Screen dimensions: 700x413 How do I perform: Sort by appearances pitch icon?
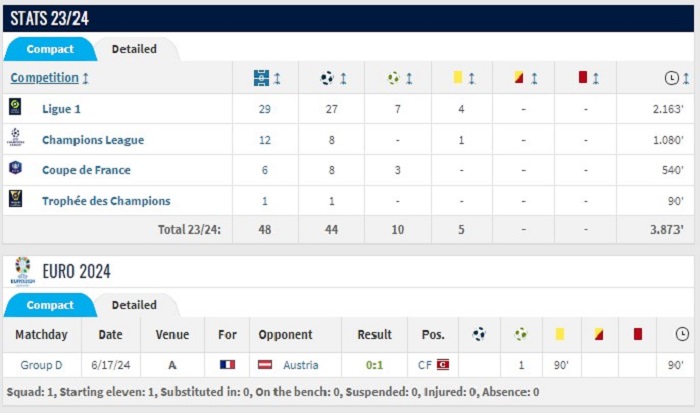[x=261, y=78]
